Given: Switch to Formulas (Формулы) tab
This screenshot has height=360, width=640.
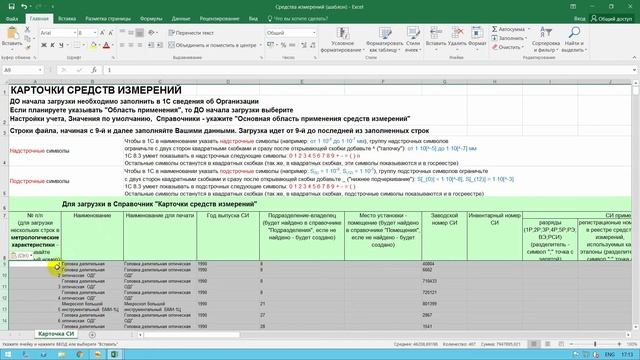Looking at the screenshot, I should 151,19.
